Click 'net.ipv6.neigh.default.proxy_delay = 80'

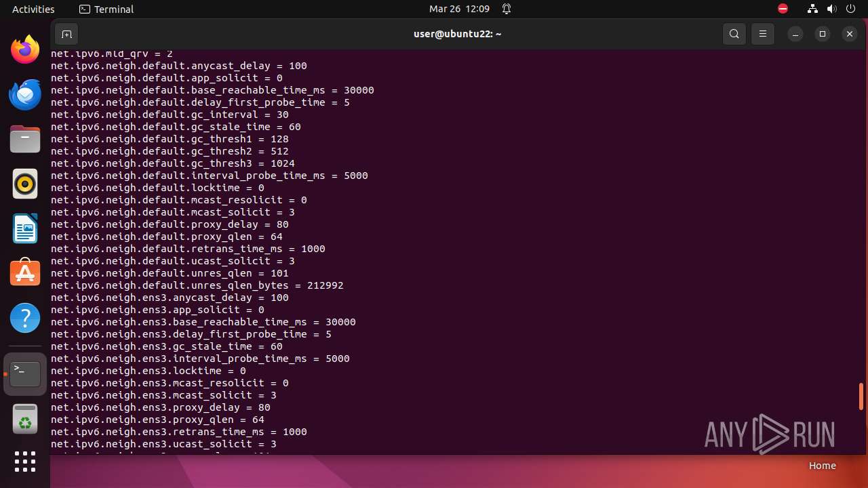[170, 224]
